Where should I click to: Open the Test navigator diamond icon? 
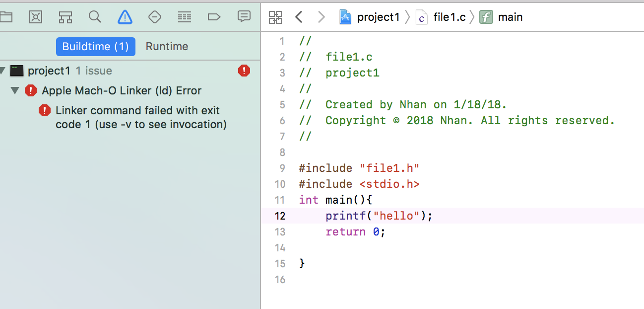tap(155, 17)
